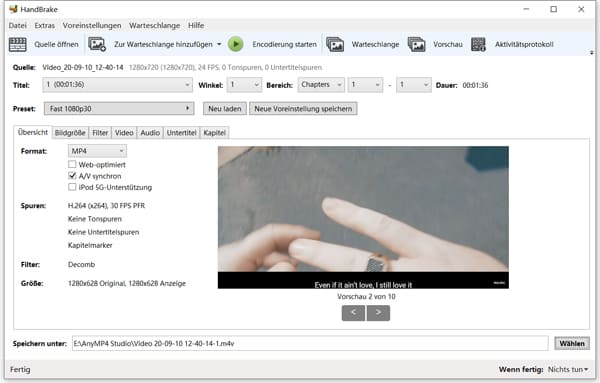Open the Hilfe menu
The height and width of the screenshot is (383, 600).
(196, 26)
